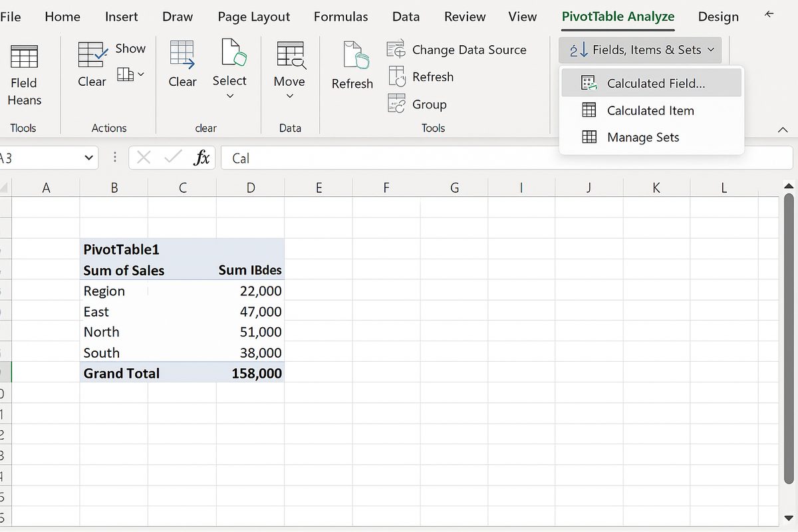
Task: Select column D header
Action: [x=251, y=188]
